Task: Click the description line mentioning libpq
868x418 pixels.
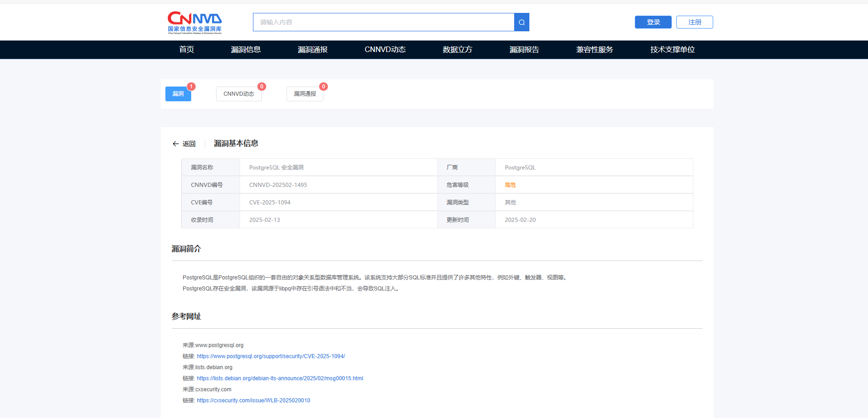Action: [291, 289]
